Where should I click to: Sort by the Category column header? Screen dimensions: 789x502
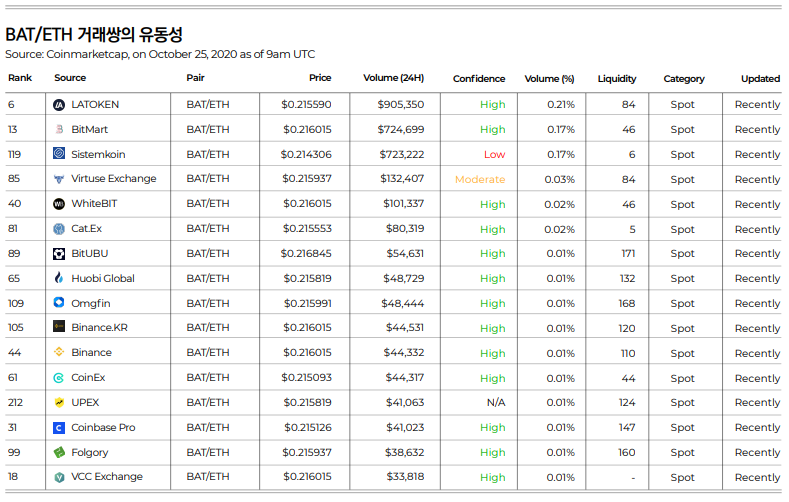[684, 79]
